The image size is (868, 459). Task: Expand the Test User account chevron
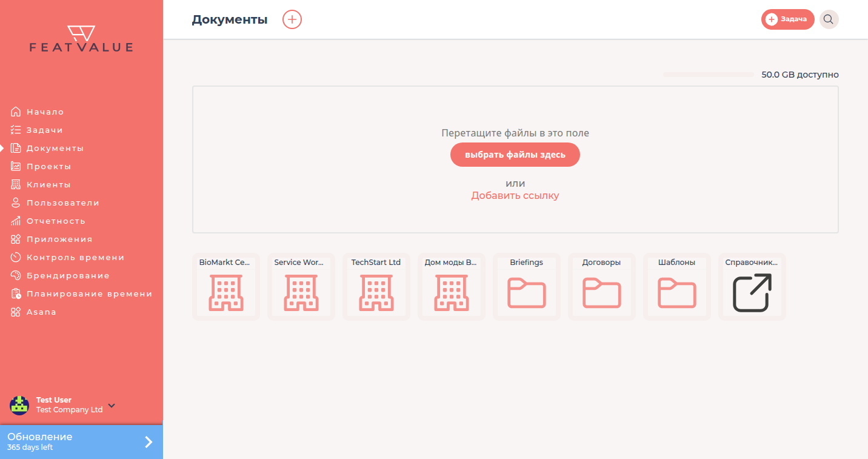click(112, 405)
